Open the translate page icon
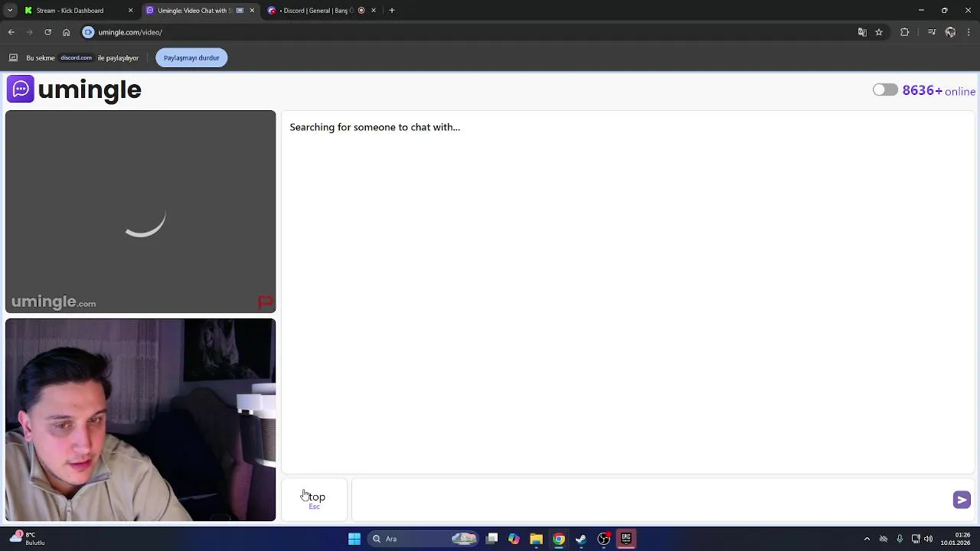980x551 pixels. pyautogui.click(x=862, y=32)
